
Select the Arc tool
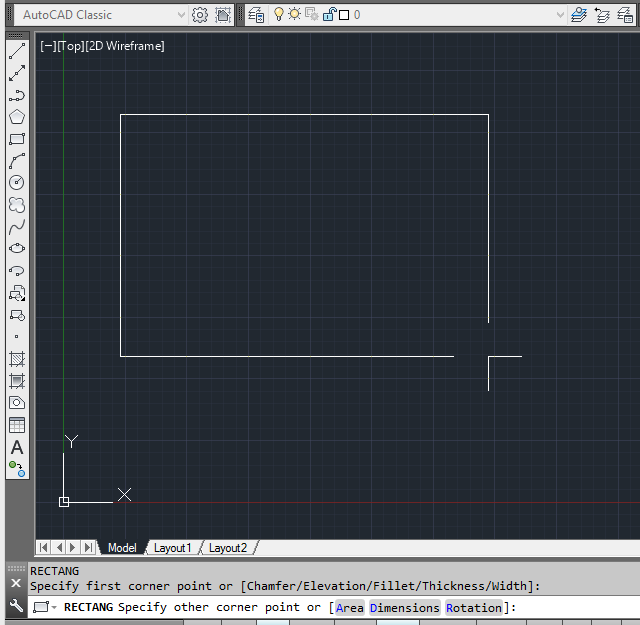pos(17,161)
